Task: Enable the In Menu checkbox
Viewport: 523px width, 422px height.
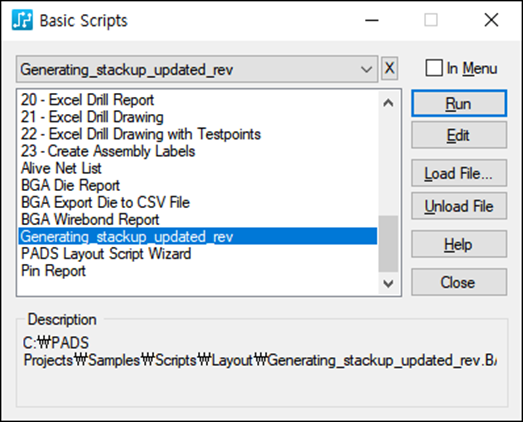Action: click(x=434, y=68)
